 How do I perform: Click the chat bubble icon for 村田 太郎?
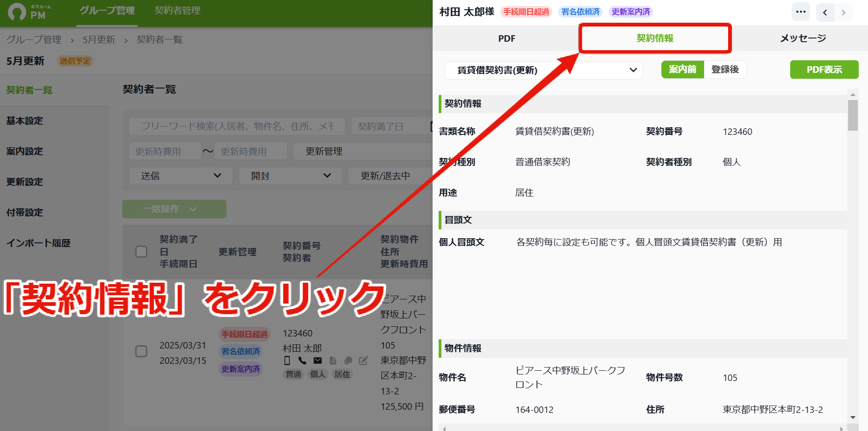348,361
